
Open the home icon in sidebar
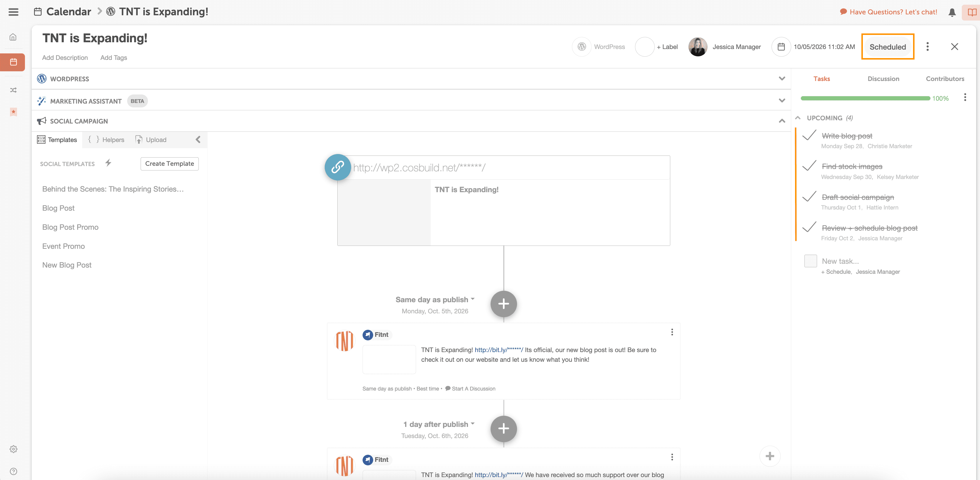[x=13, y=37]
